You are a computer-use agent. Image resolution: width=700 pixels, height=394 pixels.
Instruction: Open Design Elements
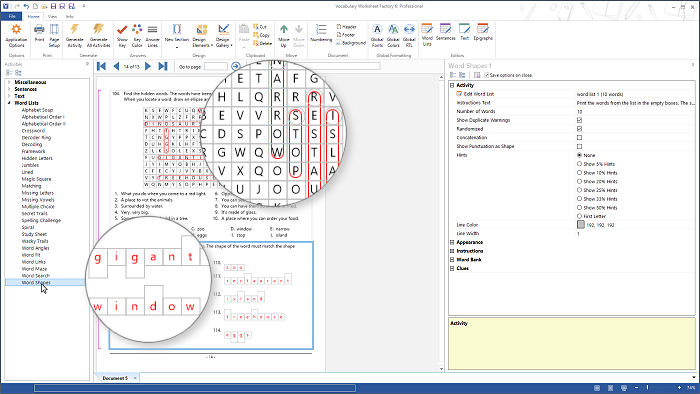pyautogui.click(x=202, y=36)
